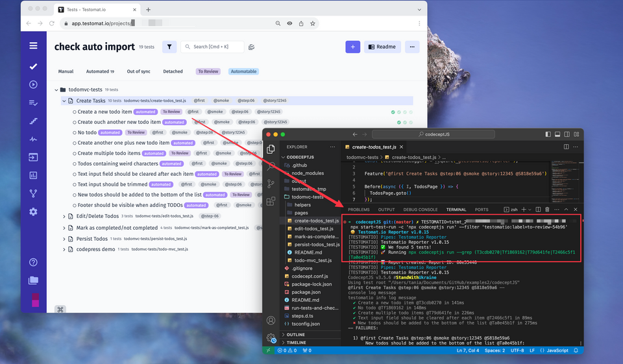This screenshot has width=623, height=364.
Task: Switch to the Out of sync tab
Action: click(x=139, y=71)
